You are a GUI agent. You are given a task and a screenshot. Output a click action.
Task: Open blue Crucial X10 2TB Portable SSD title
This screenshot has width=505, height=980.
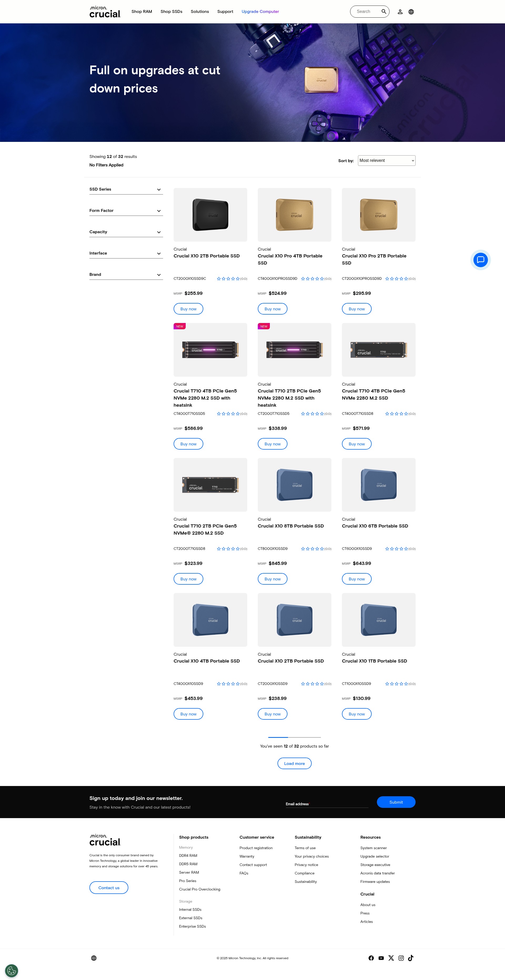(x=291, y=661)
